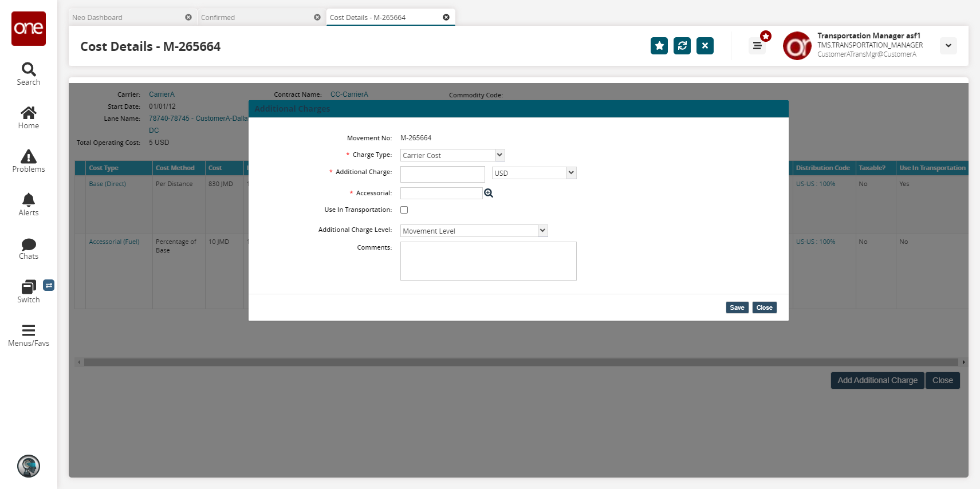The image size is (980, 489).
Task: Click the 5 USD total operating cost value
Action: 159,143
